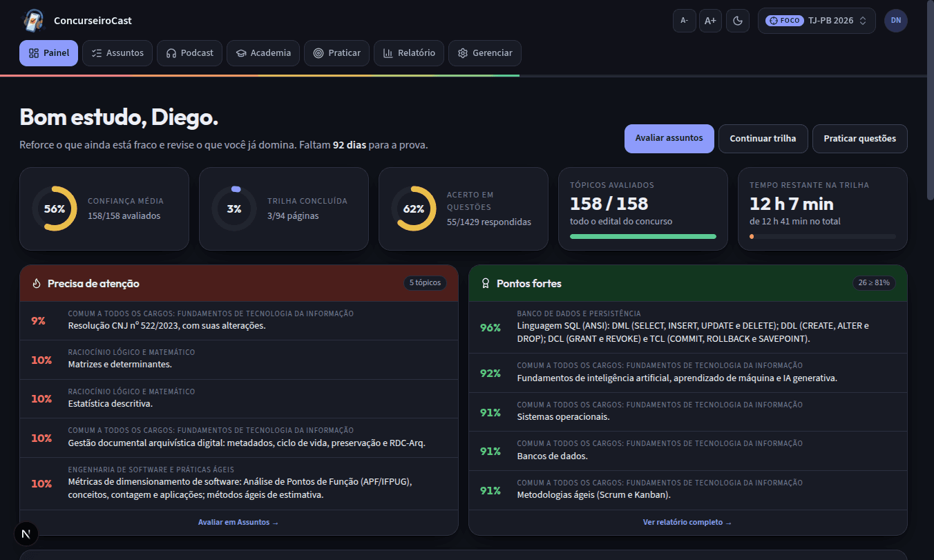Open the Bancos de dados topic
This screenshot has height=560, width=934.
[688, 451]
